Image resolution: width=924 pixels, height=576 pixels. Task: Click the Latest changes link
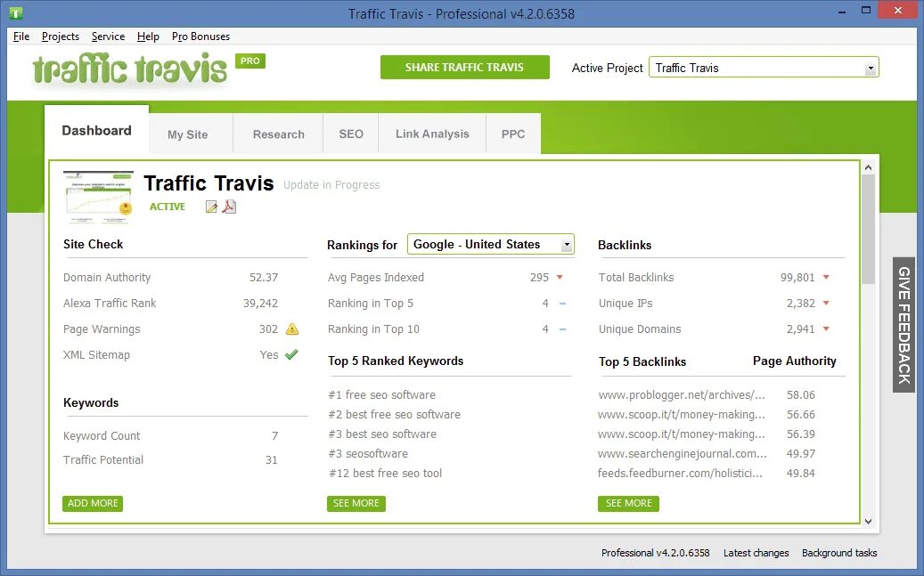756,553
